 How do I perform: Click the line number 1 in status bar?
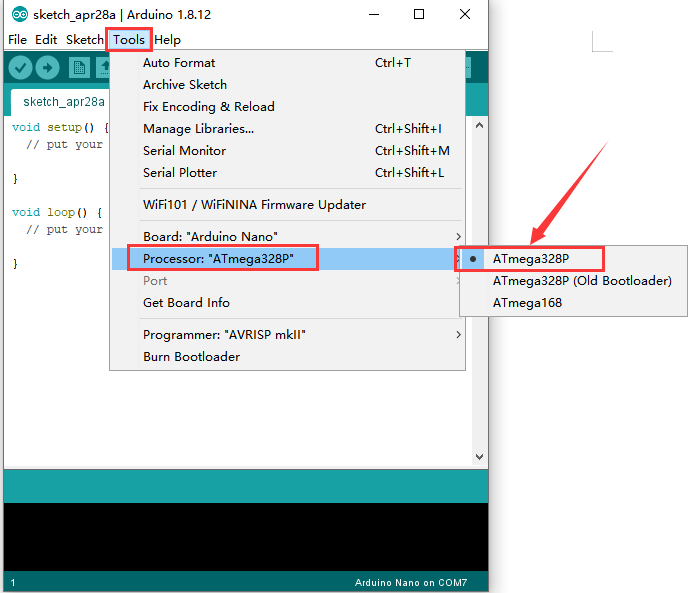(13, 582)
